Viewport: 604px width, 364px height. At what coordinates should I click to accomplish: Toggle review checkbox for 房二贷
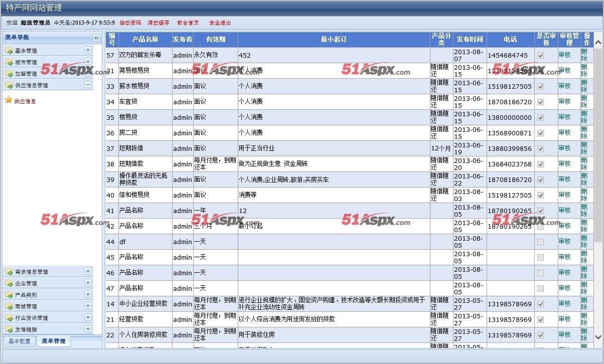[540, 133]
